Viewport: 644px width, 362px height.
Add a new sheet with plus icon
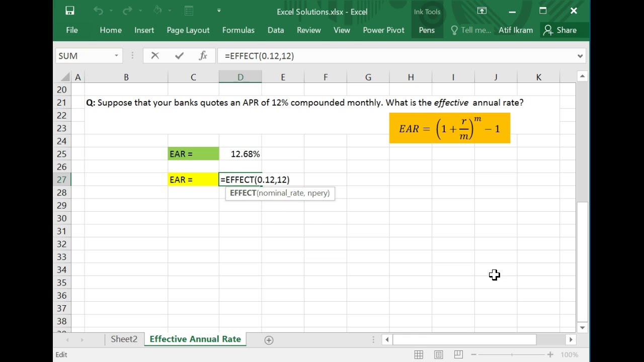(269, 340)
